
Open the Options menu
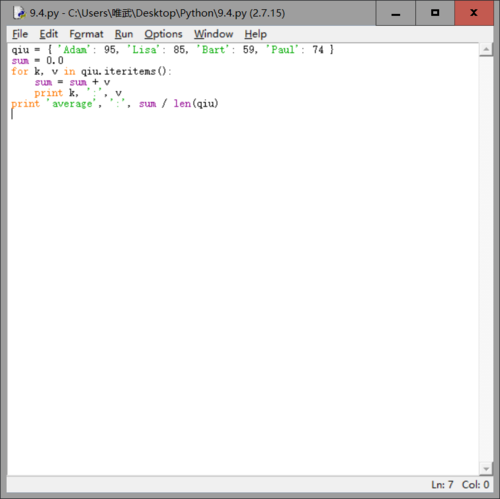pyautogui.click(x=163, y=34)
